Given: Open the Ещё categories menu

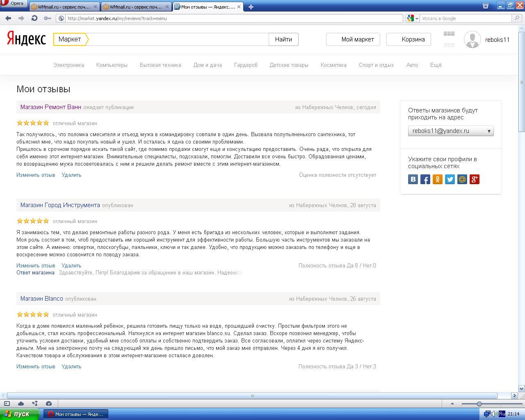Looking at the screenshot, I should pyautogui.click(x=436, y=65).
